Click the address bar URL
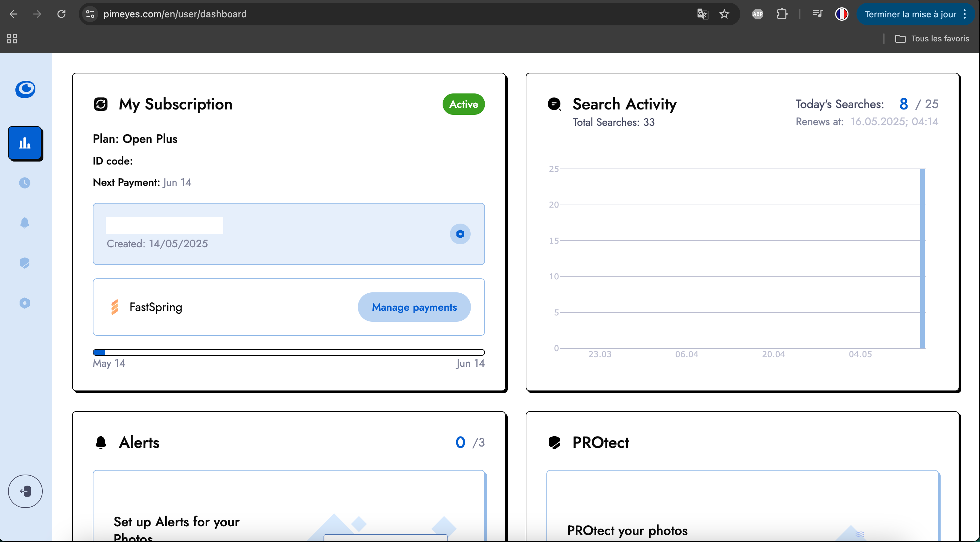This screenshot has width=980, height=542. click(x=175, y=14)
